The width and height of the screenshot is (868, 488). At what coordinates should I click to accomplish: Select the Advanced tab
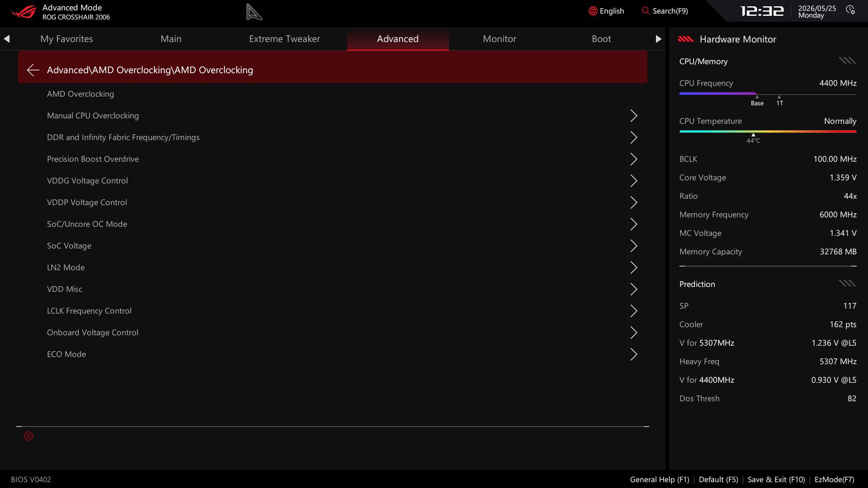click(398, 39)
